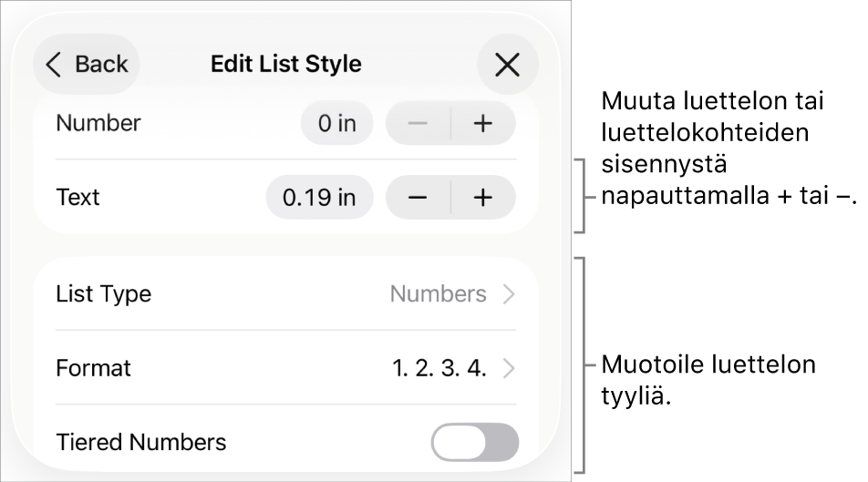The width and height of the screenshot is (868, 482).
Task: Tap the Text row label
Action: coord(77,197)
